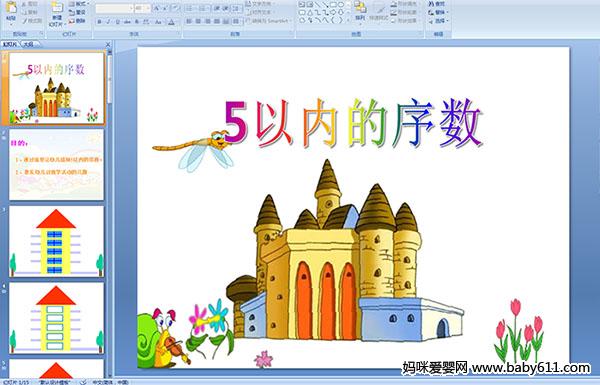The width and height of the screenshot is (600, 385).
Task: Click the Delete slide button
Action: click(77, 21)
